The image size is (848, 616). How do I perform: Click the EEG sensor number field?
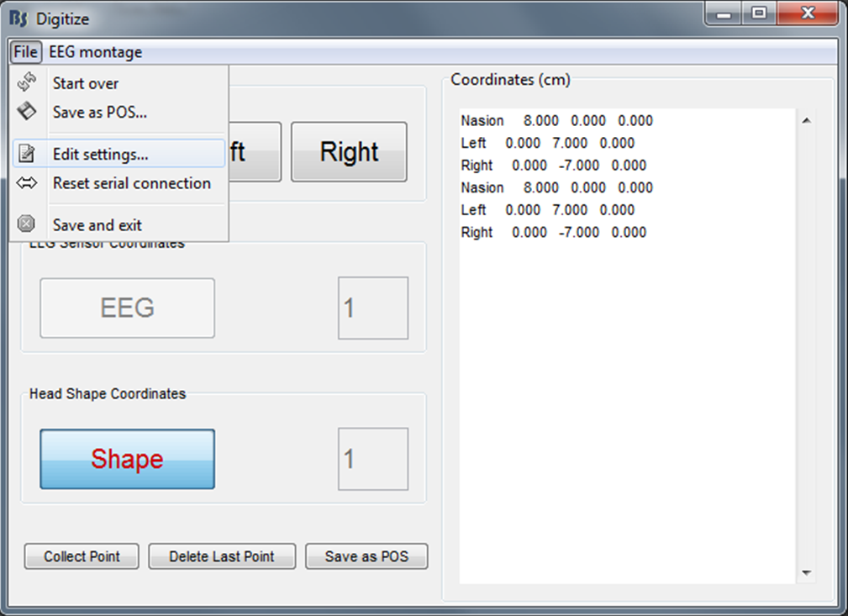pyautogui.click(x=373, y=308)
